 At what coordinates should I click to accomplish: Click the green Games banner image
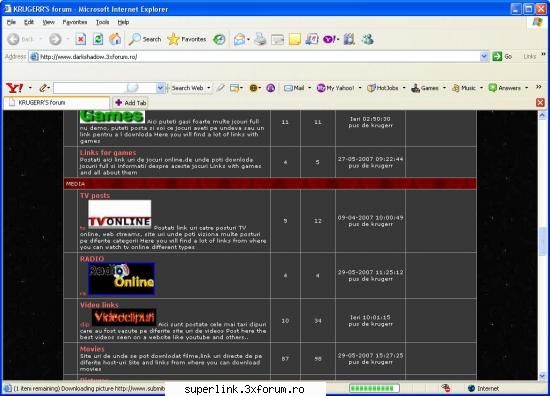[112, 116]
